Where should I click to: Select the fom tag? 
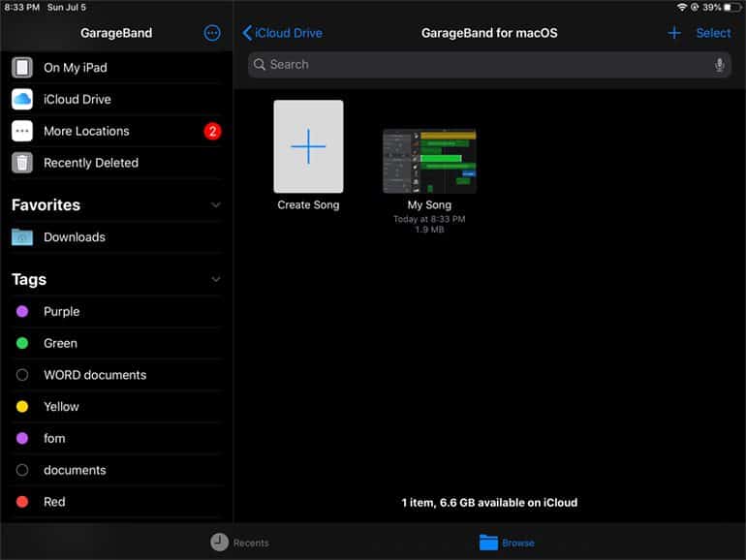pyautogui.click(x=116, y=438)
